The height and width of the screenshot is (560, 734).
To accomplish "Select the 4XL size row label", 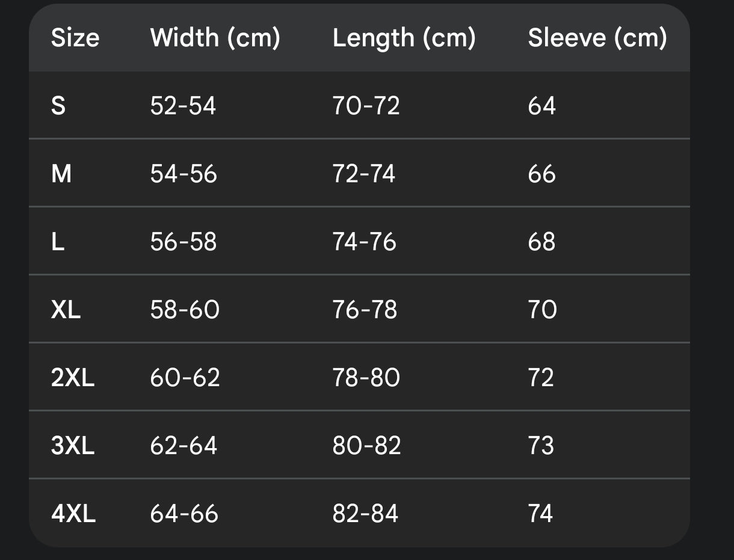I will point(73,514).
